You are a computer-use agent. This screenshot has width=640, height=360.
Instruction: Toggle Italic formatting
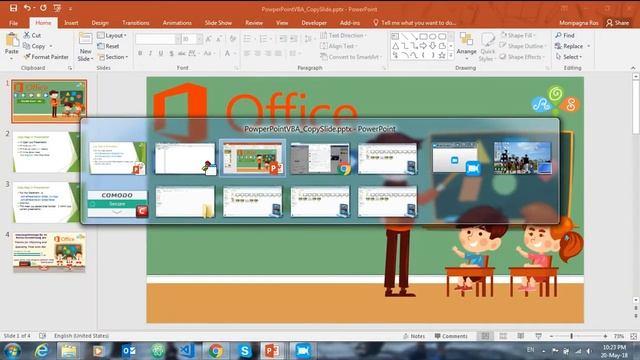150,53
